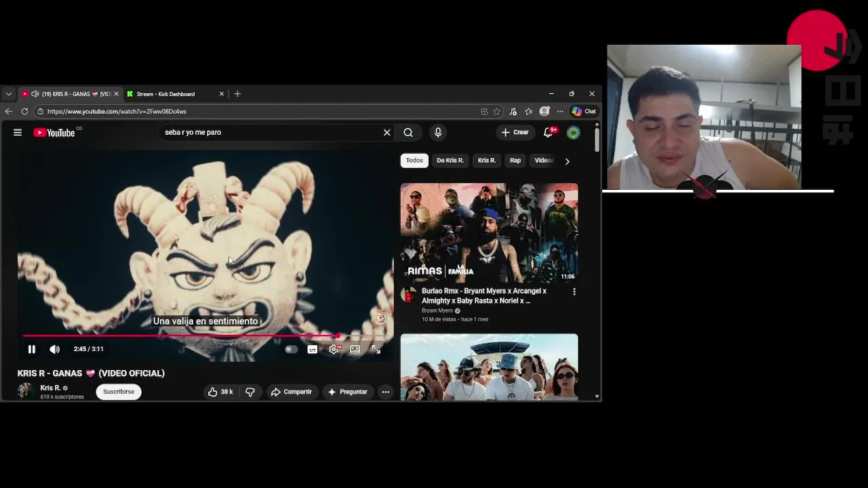Open a new browser tab plus

click(x=237, y=94)
